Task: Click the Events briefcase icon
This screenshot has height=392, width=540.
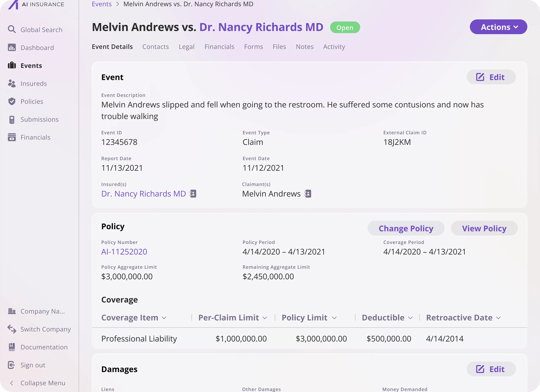Action: coord(12,65)
